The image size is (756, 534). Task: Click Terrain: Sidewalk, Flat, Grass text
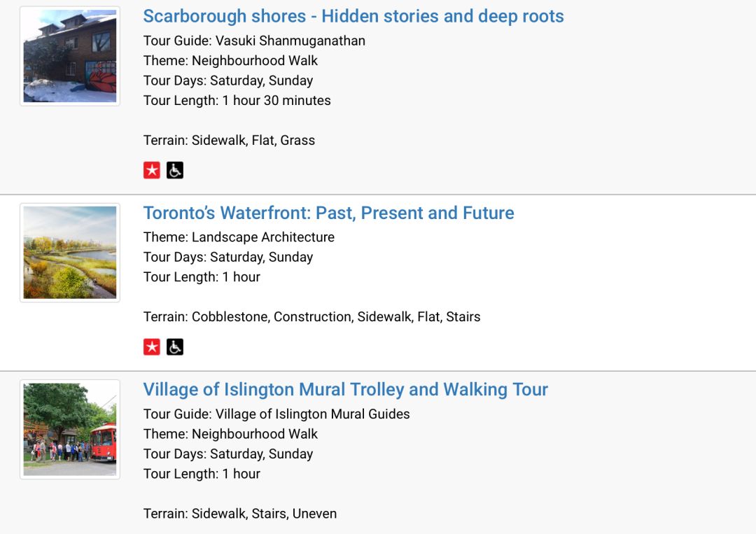click(x=229, y=140)
